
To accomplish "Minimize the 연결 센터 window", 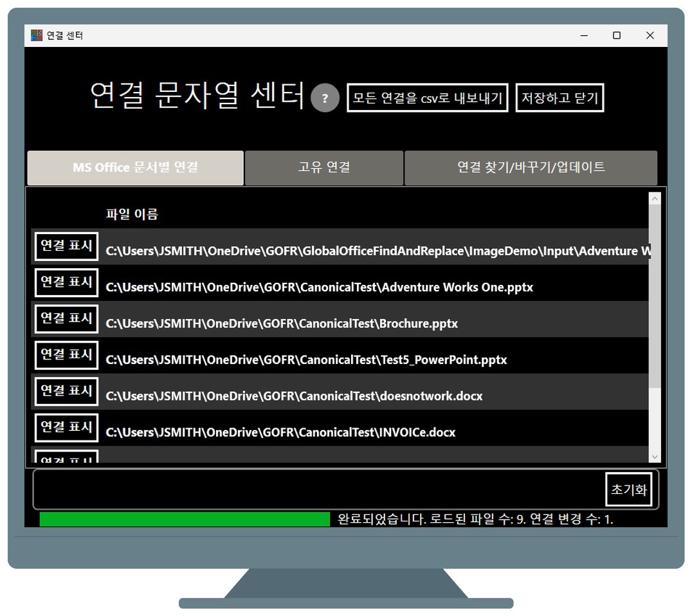I will click(x=584, y=35).
